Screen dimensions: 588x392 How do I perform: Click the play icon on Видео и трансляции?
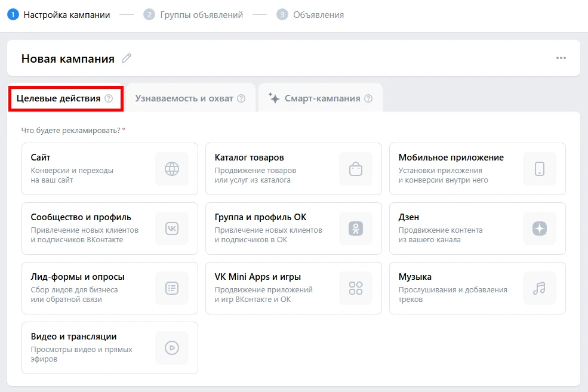click(172, 348)
